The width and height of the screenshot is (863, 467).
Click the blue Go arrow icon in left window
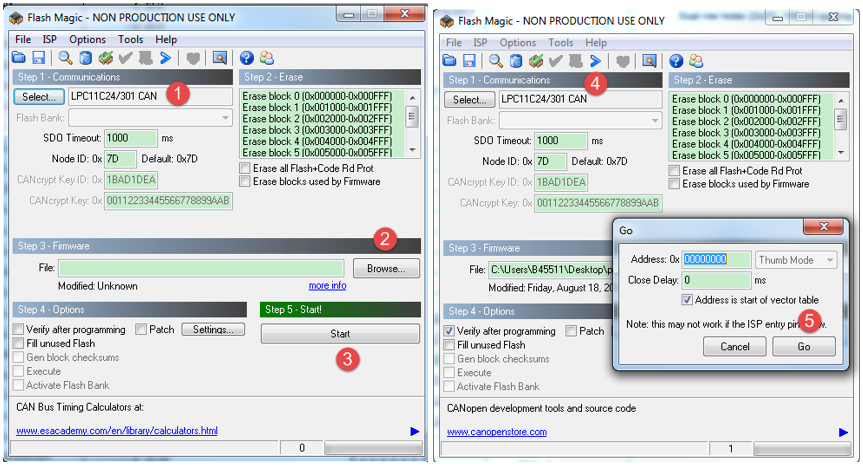coord(166,57)
